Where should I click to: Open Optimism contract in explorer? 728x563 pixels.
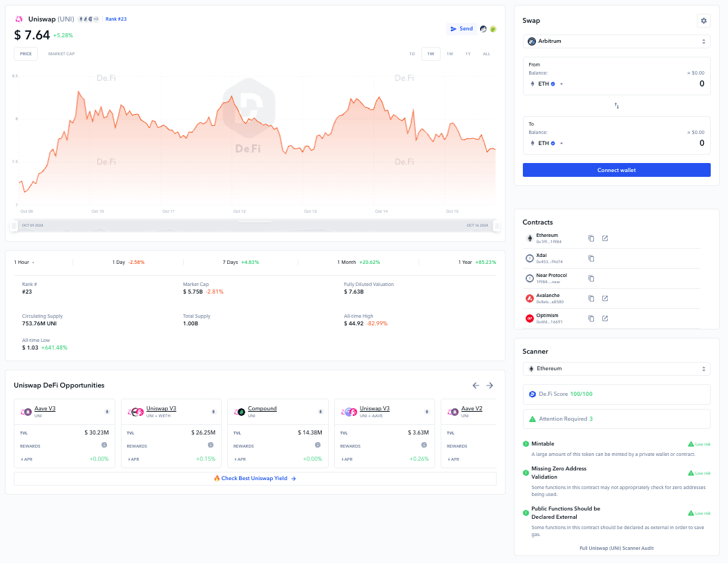605,318
